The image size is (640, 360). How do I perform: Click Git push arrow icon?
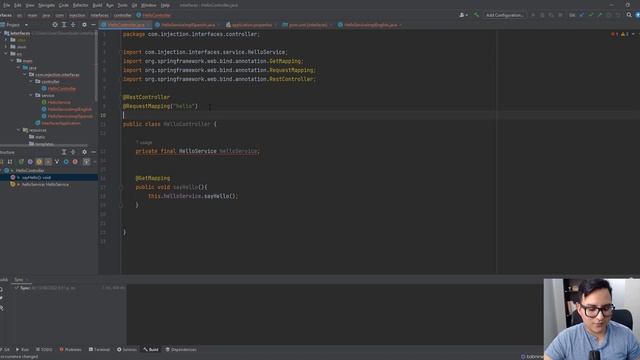pos(600,15)
